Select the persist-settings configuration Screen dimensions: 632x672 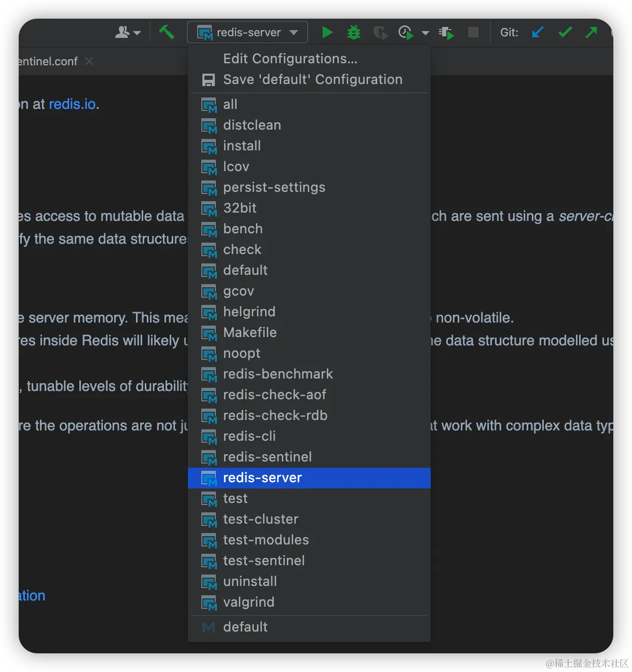click(309, 187)
